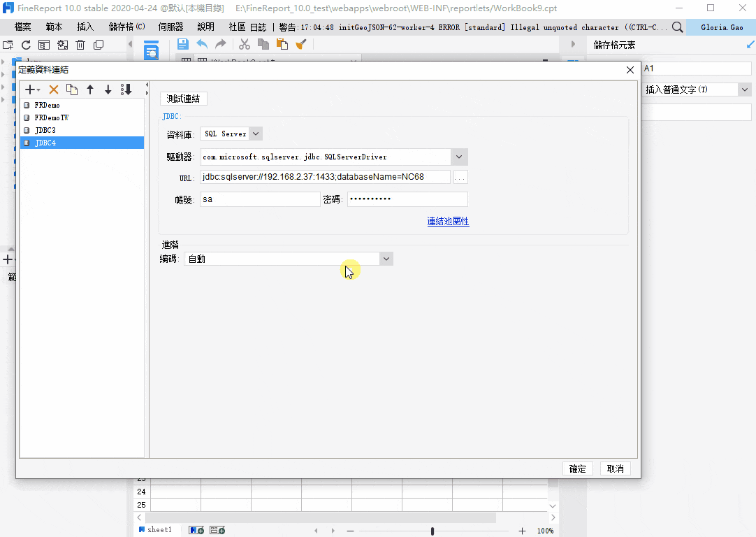Select the Save icon in the toolbar

[x=182, y=44]
